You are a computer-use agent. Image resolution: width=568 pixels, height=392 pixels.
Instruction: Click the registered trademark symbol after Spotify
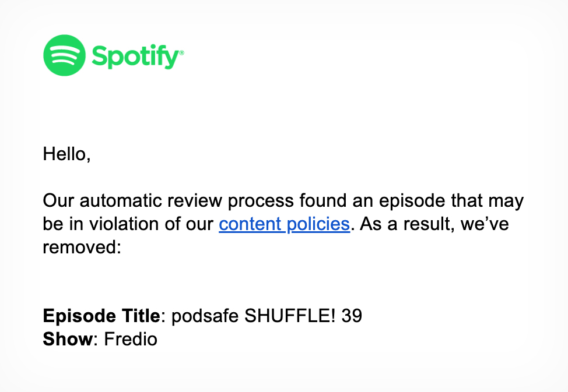182,52
